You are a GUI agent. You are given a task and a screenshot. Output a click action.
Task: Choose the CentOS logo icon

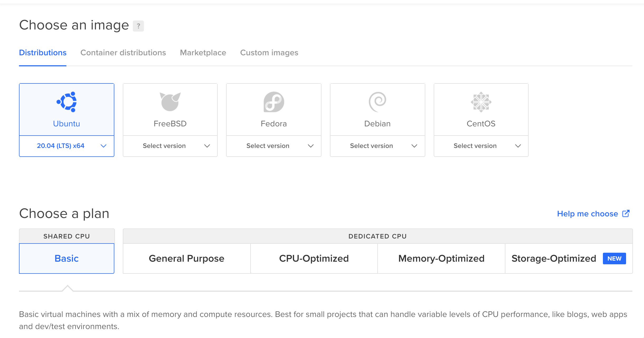pyautogui.click(x=481, y=102)
